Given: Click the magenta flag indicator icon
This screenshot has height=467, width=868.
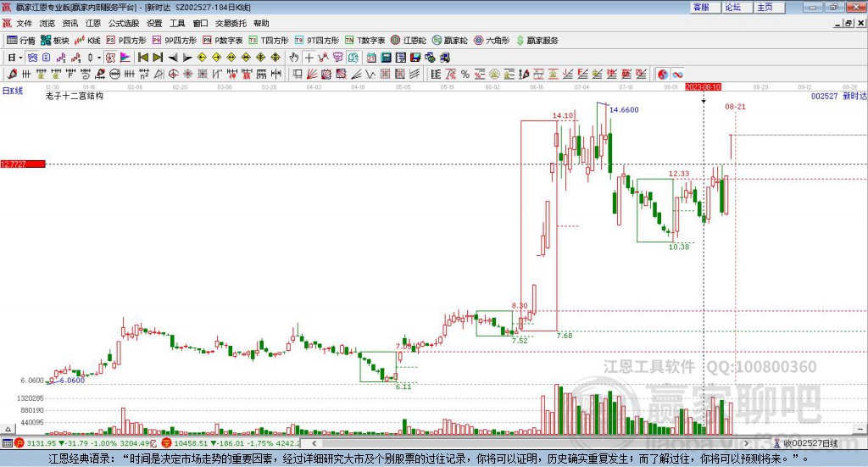Looking at the screenshot, I should (125, 57).
